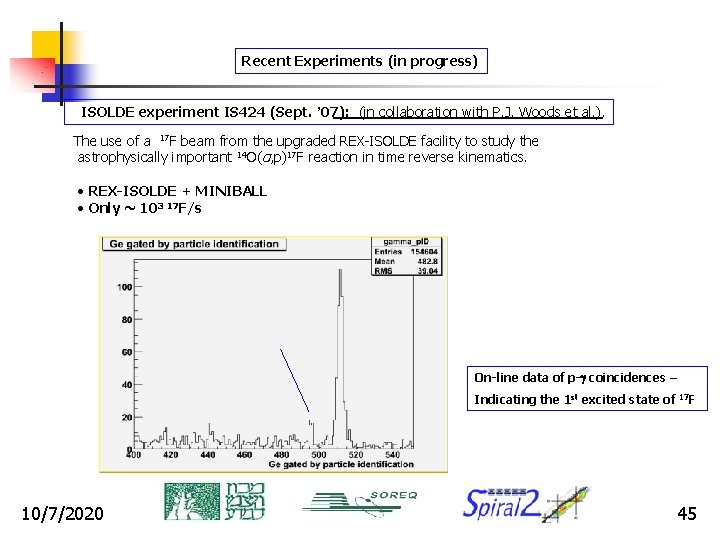The height and width of the screenshot is (540, 720).
Task: Click the Recent Experiments title box
Action: click(x=361, y=61)
